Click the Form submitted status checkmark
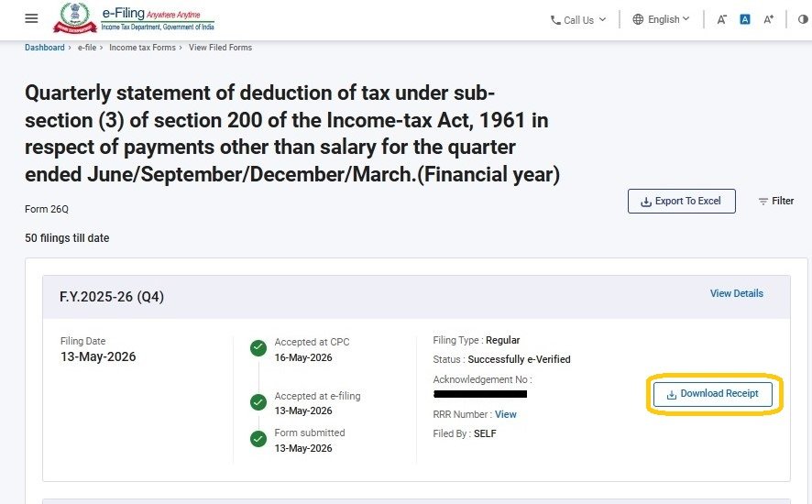Viewport: 812px width, 504px height. pyautogui.click(x=258, y=439)
